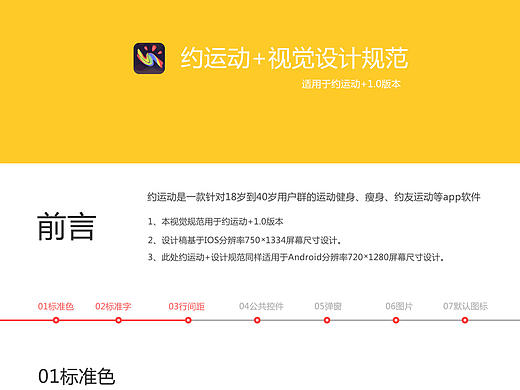Image resolution: width=520 pixels, height=390 pixels.
Task: Click list item 3 about Android分辨率720×1280
Action: point(296,257)
